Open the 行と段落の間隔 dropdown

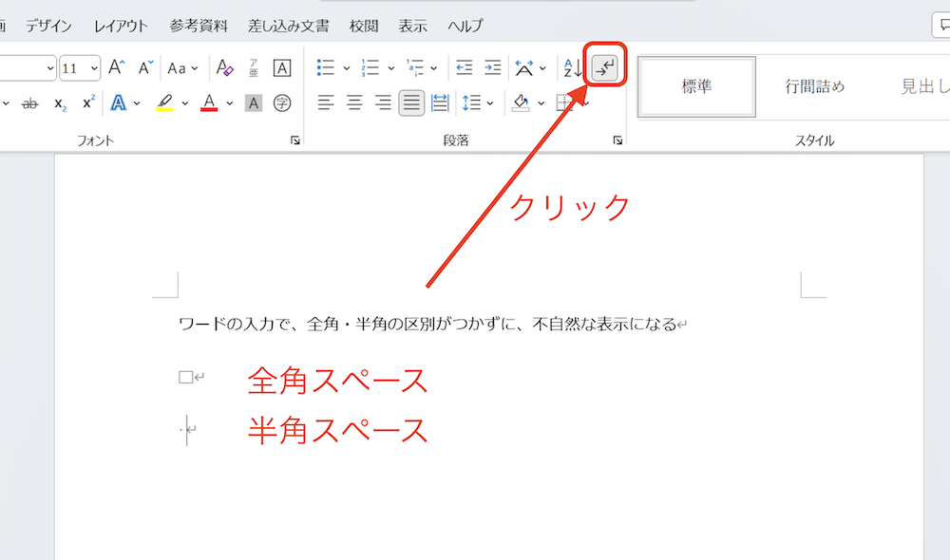click(x=477, y=101)
